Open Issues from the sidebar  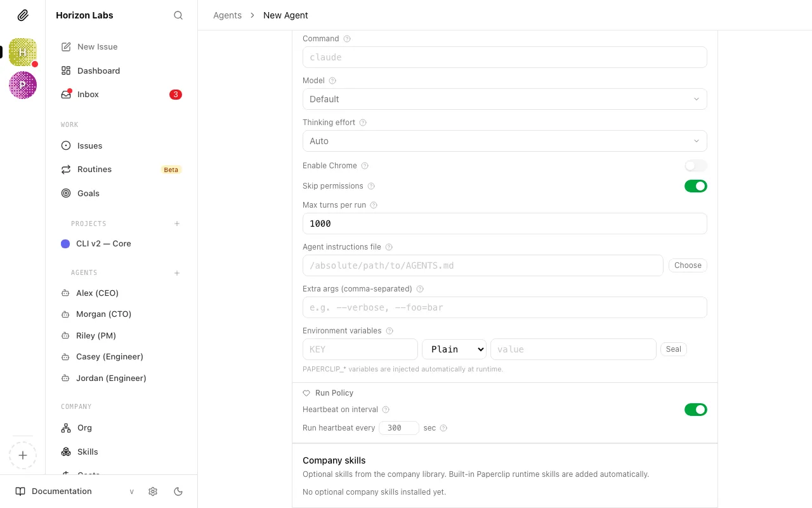121,145
